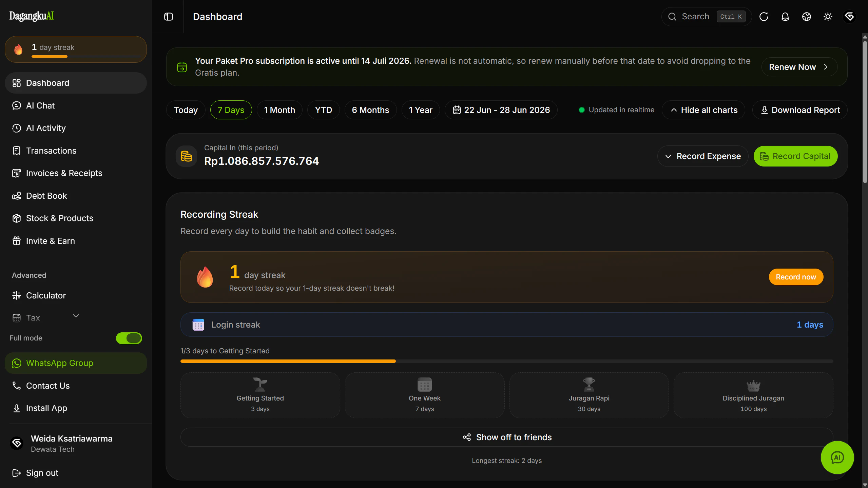Open the Debt Book

point(76,196)
